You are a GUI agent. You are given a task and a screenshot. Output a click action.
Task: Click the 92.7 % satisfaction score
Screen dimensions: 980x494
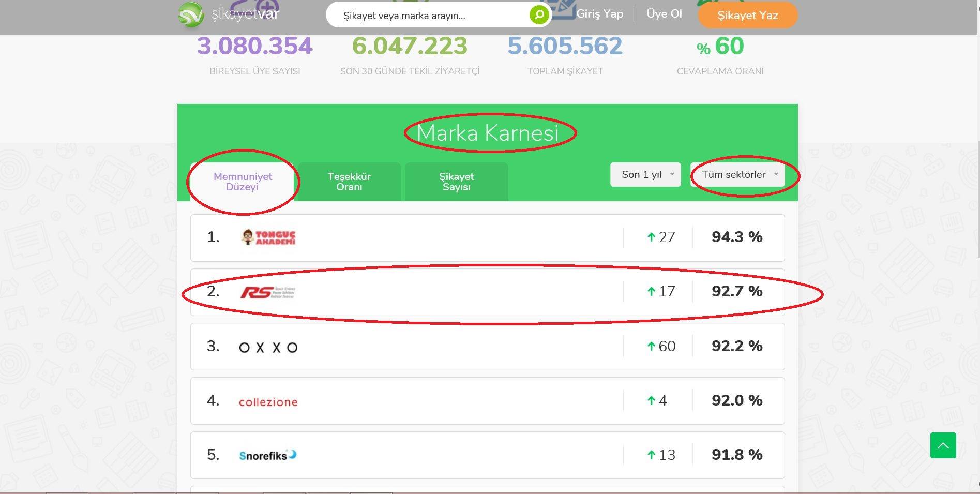737,291
